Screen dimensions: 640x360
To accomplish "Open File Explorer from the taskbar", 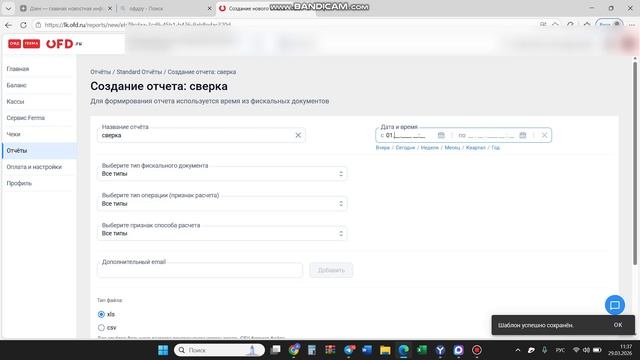I will click(x=385, y=350).
